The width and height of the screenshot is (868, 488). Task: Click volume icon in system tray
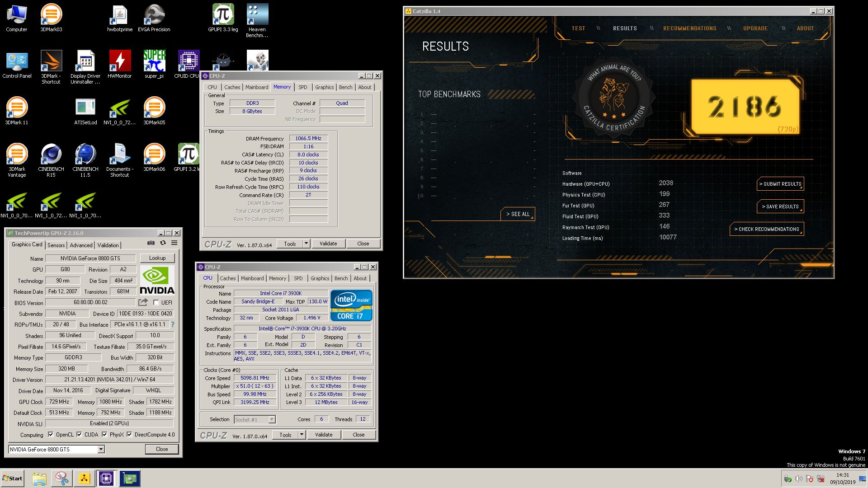(798, 479)
